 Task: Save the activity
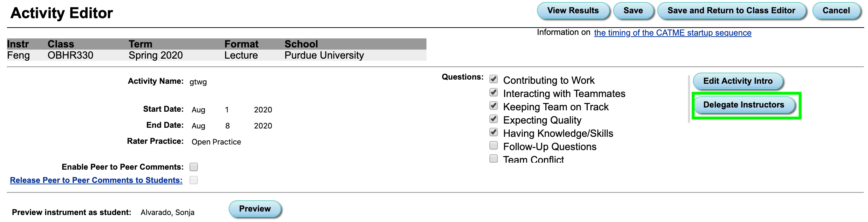633,10
